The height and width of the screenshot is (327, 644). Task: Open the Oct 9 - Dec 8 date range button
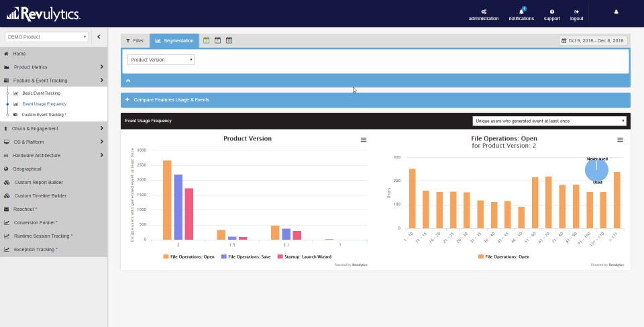[x=593, y=41]
